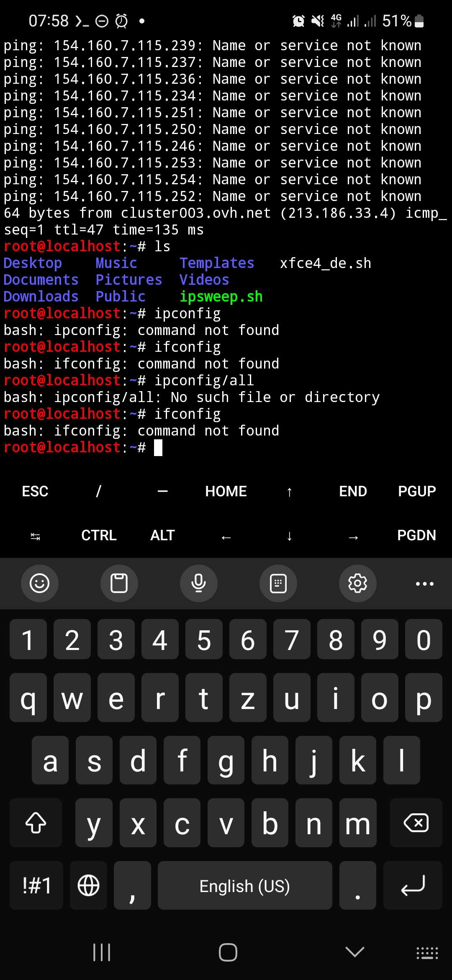The height and width of the screenshot is (980, 452).
Task: Switch to symbols layout with !#1 key
Action: click(x=36, y=885)
